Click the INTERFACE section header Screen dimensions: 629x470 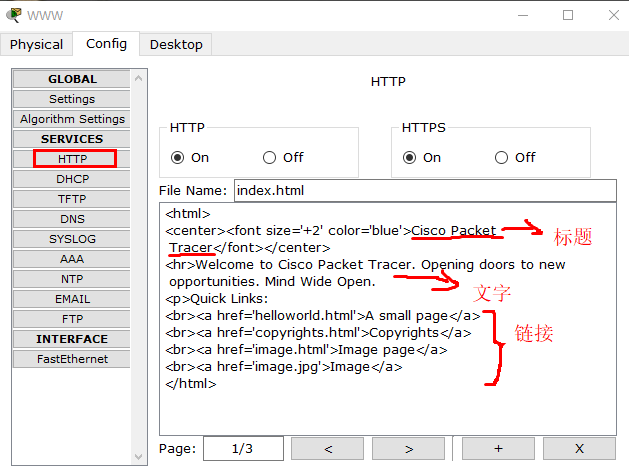point(72,339)
